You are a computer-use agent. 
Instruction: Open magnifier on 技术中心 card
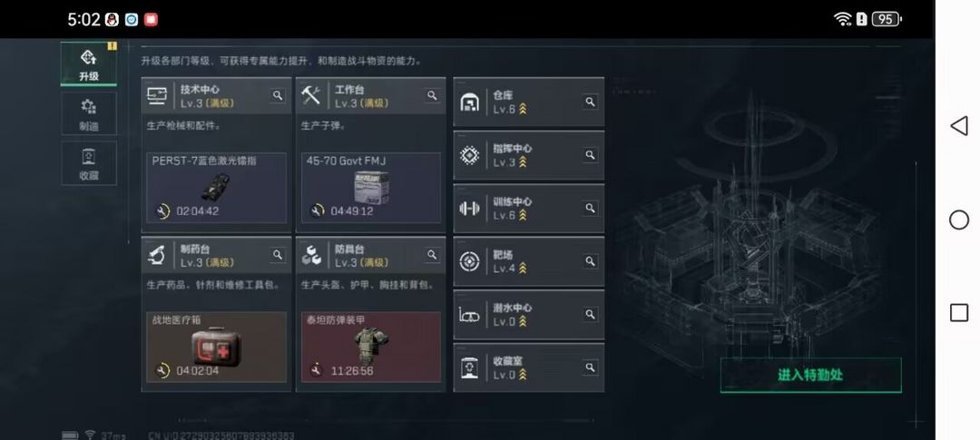pyautogui.click(x=278, y=95)
